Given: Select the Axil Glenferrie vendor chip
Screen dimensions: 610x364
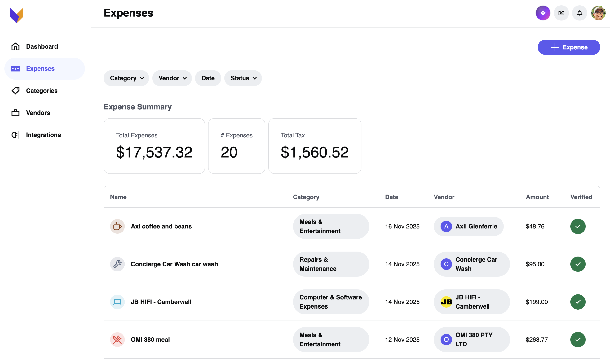Looking at the screenshot, I should (468, 226).
